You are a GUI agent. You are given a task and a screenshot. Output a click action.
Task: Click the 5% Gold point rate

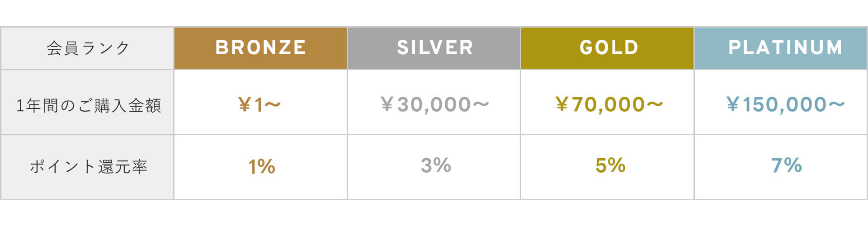tap(610, 165)
